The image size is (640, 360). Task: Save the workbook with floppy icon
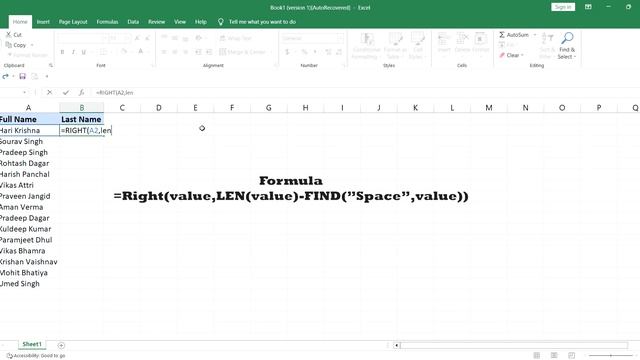[22, 76]
